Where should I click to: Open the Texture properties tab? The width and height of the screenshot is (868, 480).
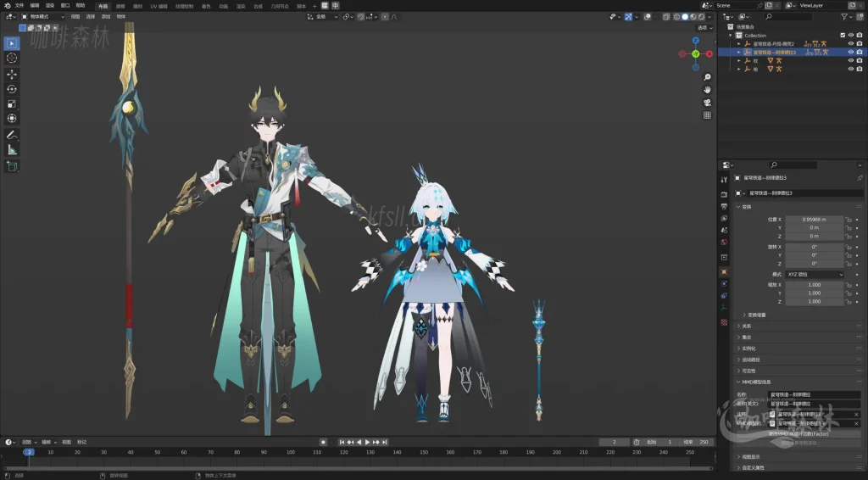pos(724,322)
